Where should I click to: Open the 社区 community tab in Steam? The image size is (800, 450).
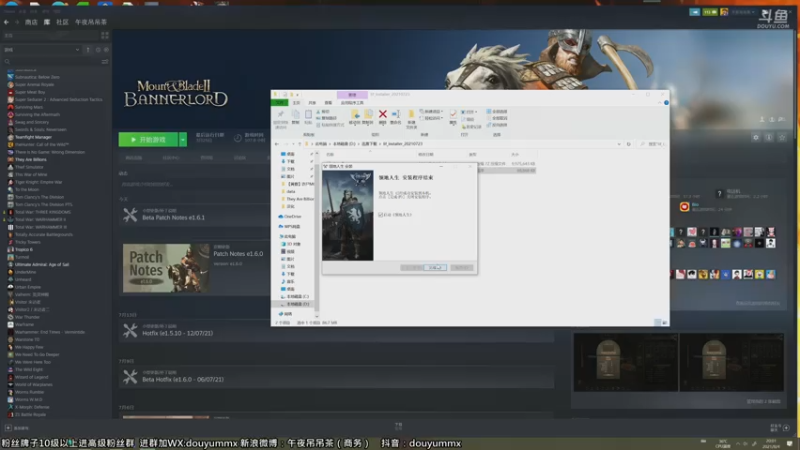[x=62, y=22]
